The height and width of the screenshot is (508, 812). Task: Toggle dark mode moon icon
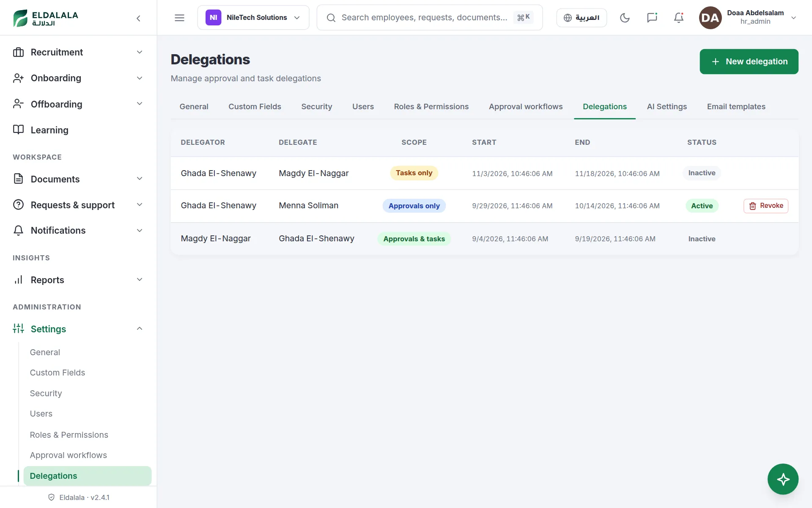(x=625, y=18)
